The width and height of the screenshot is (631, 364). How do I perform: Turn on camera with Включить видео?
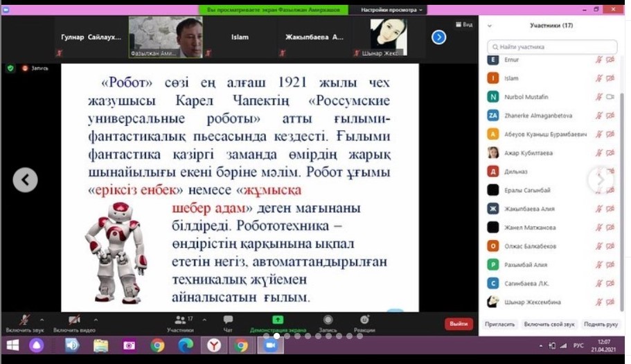[74, 320]
